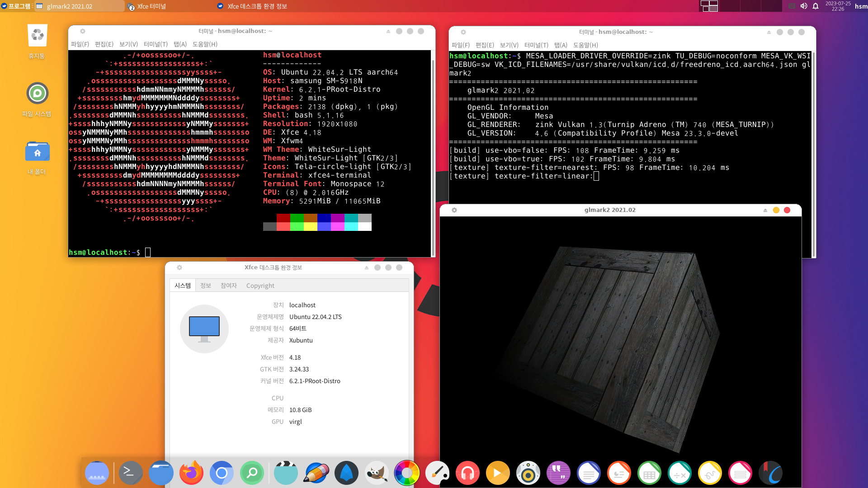Click the notification bell in the system tray
Image resolution: width=868 pixels, height=488 pixels.
pos(815,6)
